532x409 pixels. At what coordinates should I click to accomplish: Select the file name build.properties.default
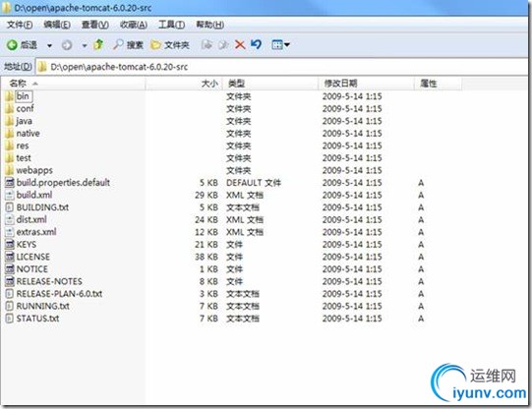click(x=63, y=183)
